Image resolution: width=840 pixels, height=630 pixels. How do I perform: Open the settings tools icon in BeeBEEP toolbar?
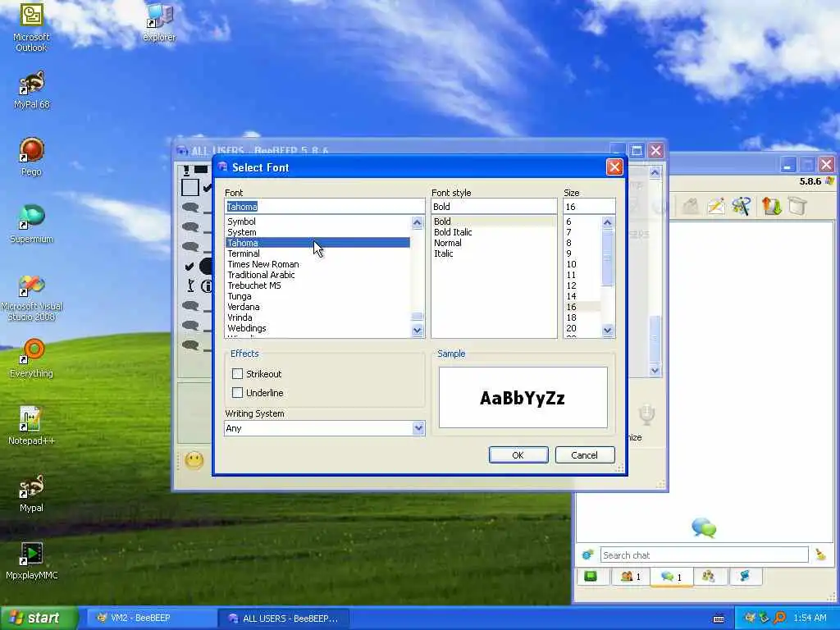(742, 206)
